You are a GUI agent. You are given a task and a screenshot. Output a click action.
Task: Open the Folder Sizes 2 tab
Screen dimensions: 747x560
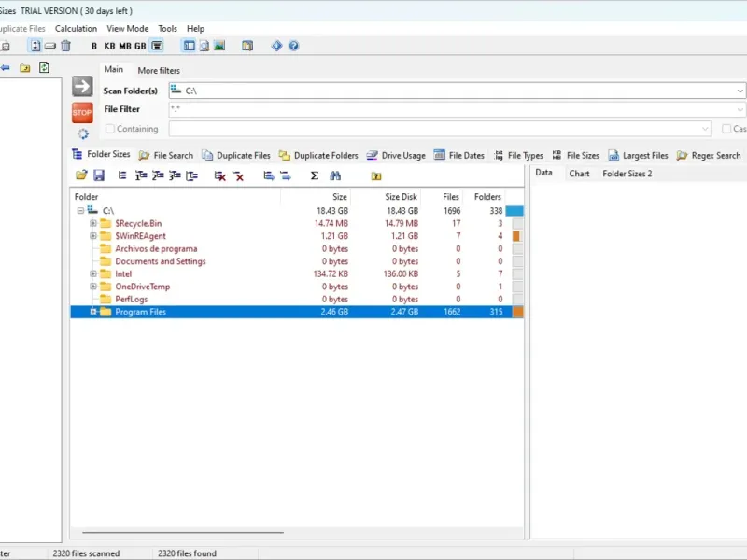pyautogui.click(x=627, y=174)
